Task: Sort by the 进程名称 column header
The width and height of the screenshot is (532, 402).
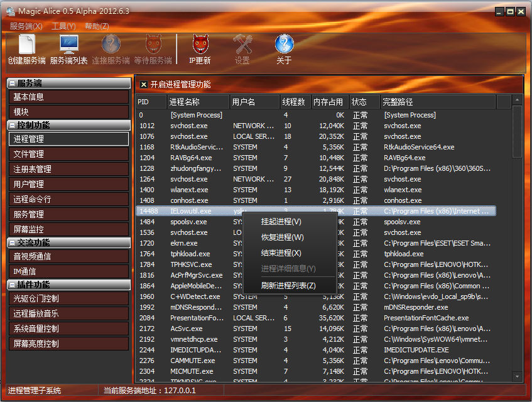Action: click(198, 102)
